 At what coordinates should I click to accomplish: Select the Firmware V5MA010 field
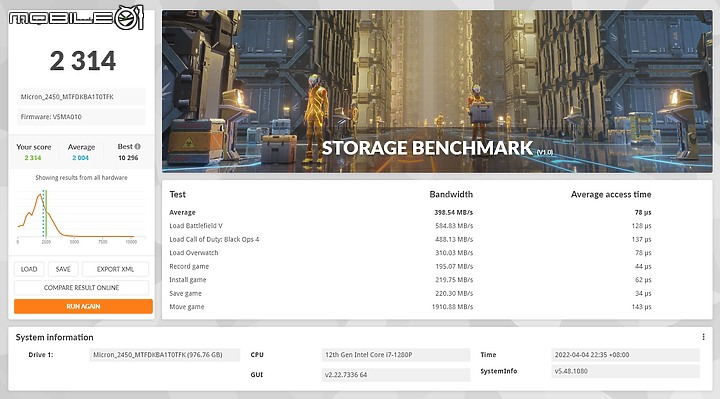coord(81,117)
